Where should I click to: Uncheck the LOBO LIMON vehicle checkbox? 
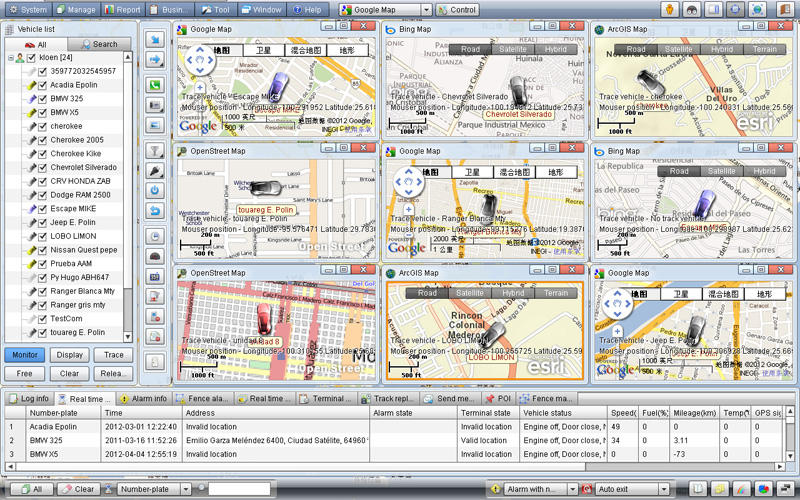pyautogui.click(x=42, y=236)
